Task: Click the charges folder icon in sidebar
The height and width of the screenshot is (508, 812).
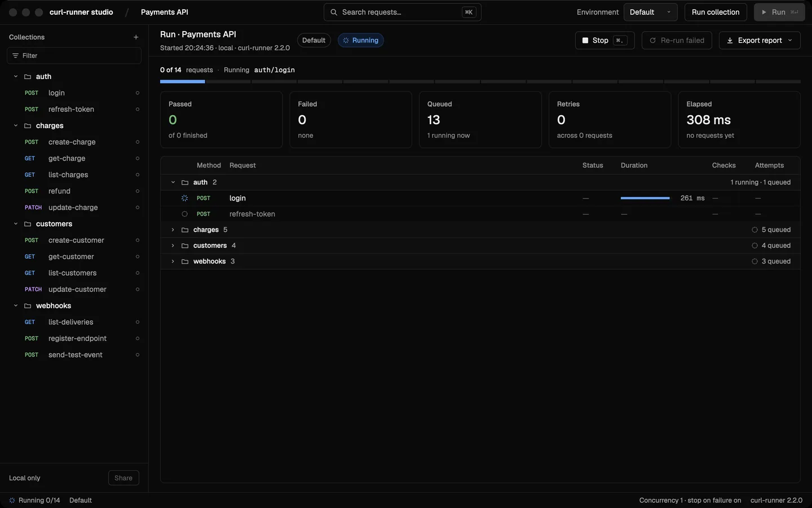Action: click(x=28, y=126)
